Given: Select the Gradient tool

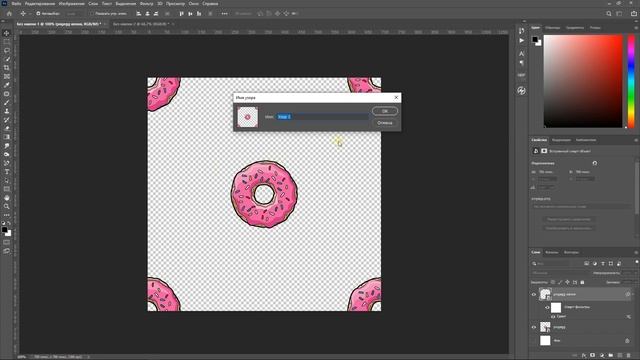Looking at the screenshot, I should coord(7,137).
